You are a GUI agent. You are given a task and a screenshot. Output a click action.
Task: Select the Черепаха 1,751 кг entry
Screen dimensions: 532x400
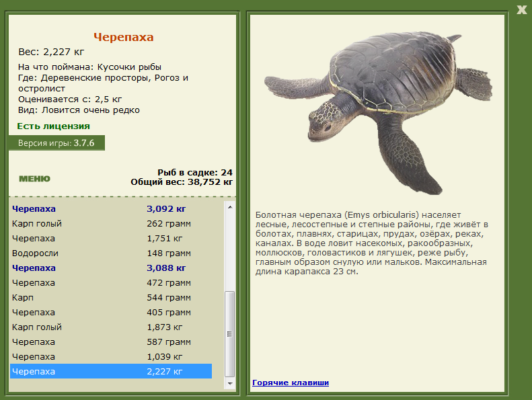(x=111, y=239)
